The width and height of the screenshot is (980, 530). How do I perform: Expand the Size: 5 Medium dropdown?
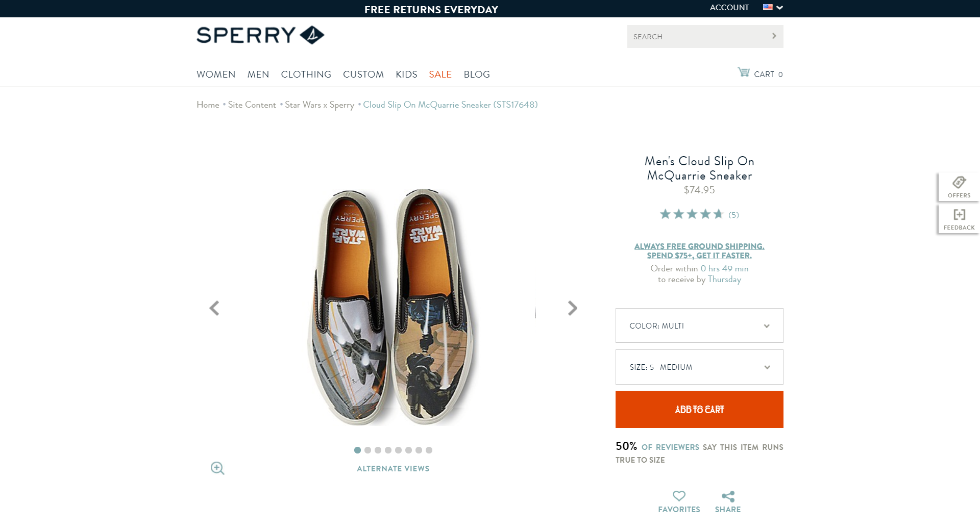pos(699,367)
